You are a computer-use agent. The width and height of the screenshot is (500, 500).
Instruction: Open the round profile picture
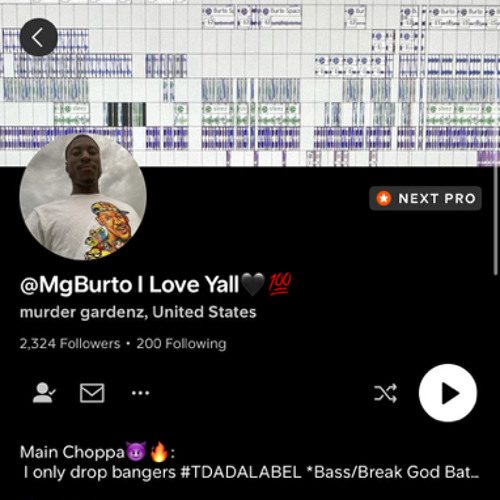[83, 197]
